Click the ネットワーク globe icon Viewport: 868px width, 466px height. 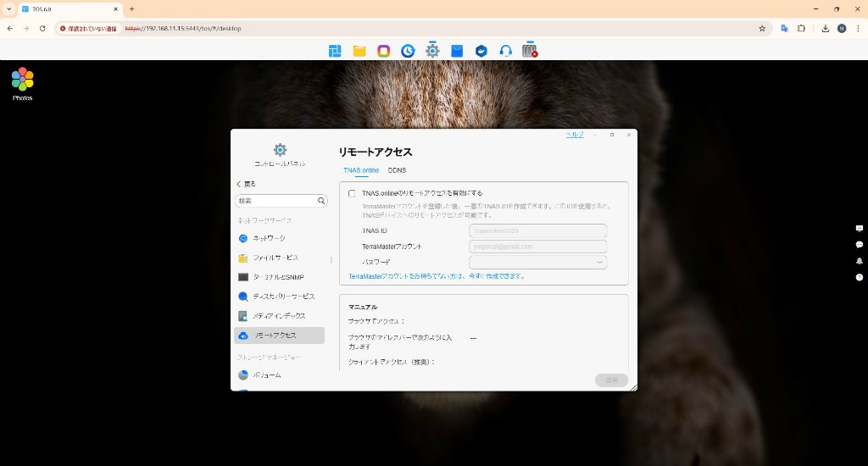click(243, 239)
